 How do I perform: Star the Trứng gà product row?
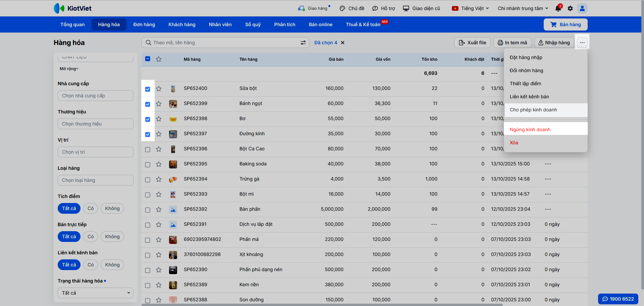(x=159, y=180)
